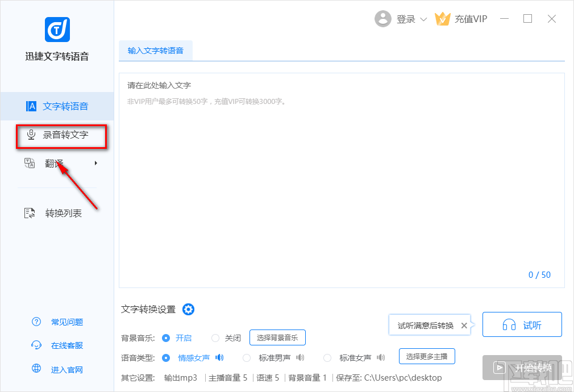Click the 登录 user avatar icon
The image size is (574, 392).
click(383, 18)
